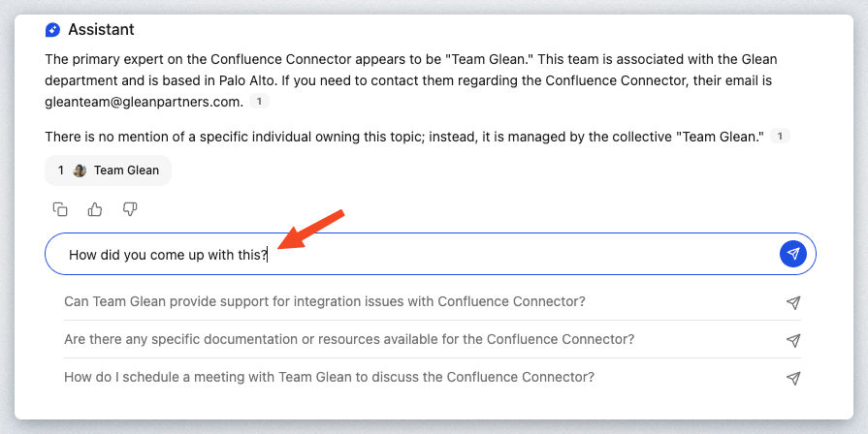This screenshot has height=434, width=868.
Task: Send the typed message with blue button
Action: click(793, 254)
